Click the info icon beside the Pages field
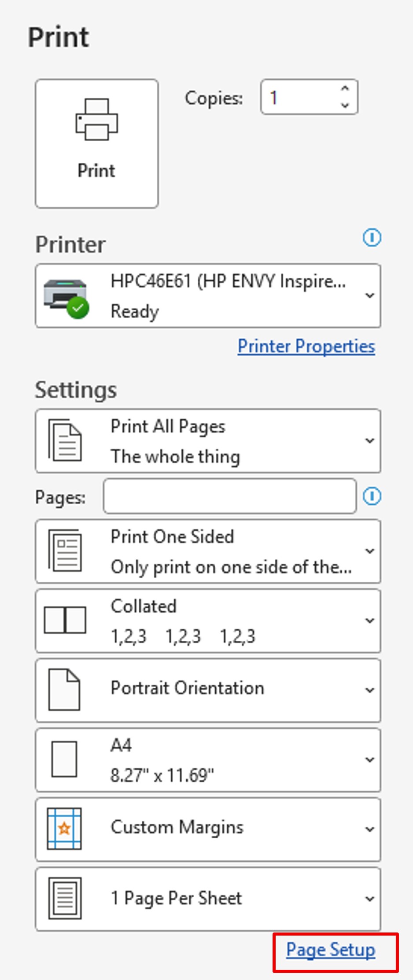This screenshot has width=413, height=980. (x=372, y=496)
